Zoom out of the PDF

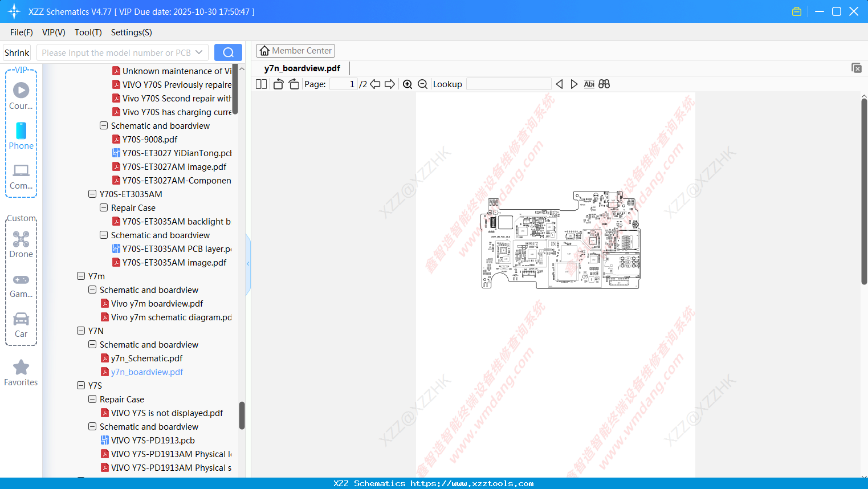[x=423, y=84]
